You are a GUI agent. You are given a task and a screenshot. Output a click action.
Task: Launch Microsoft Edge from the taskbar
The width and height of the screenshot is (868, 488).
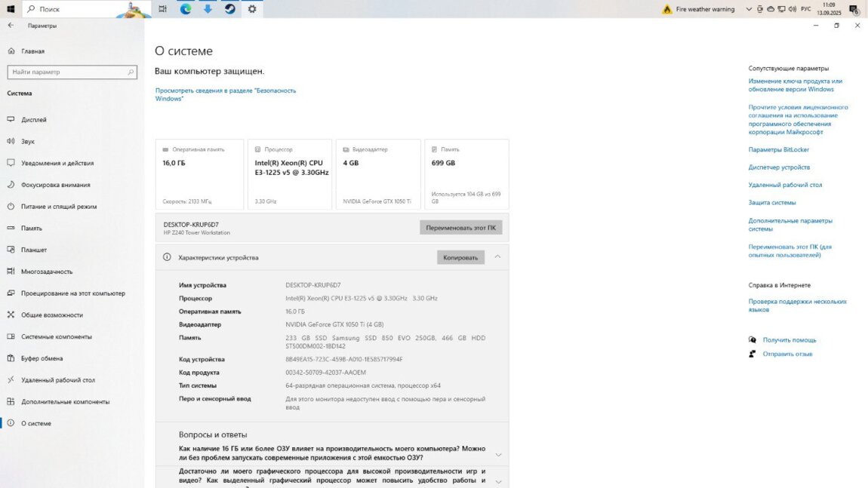[x=186, y=9]
